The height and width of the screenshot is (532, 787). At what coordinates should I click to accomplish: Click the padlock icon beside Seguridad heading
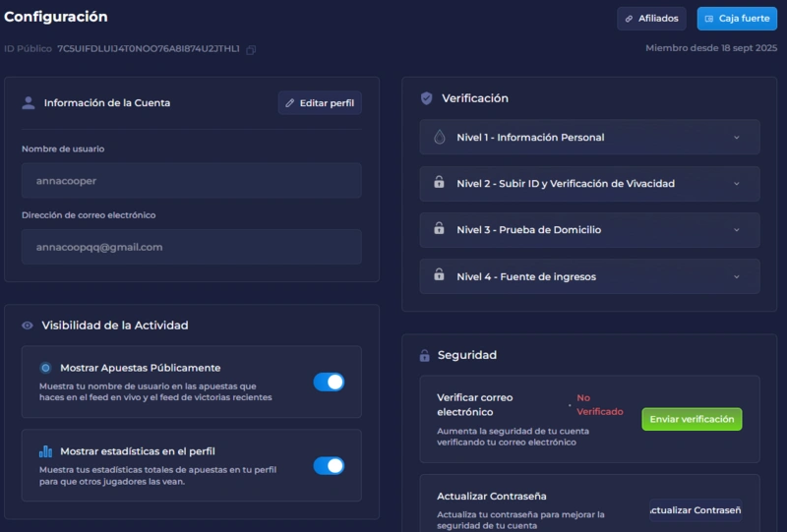pos(425,355)
